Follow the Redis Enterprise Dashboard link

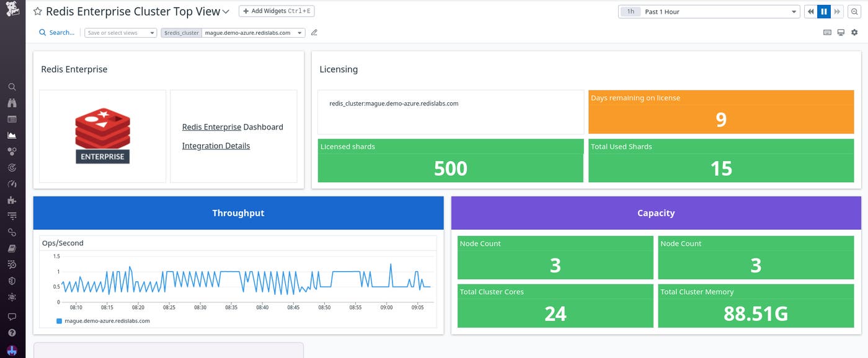point(211,126)
